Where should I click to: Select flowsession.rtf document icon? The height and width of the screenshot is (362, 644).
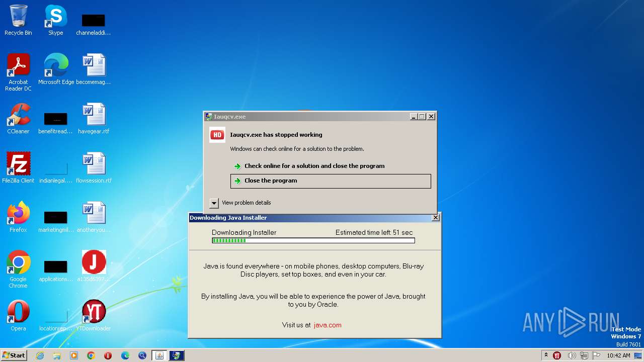(94, 167)
